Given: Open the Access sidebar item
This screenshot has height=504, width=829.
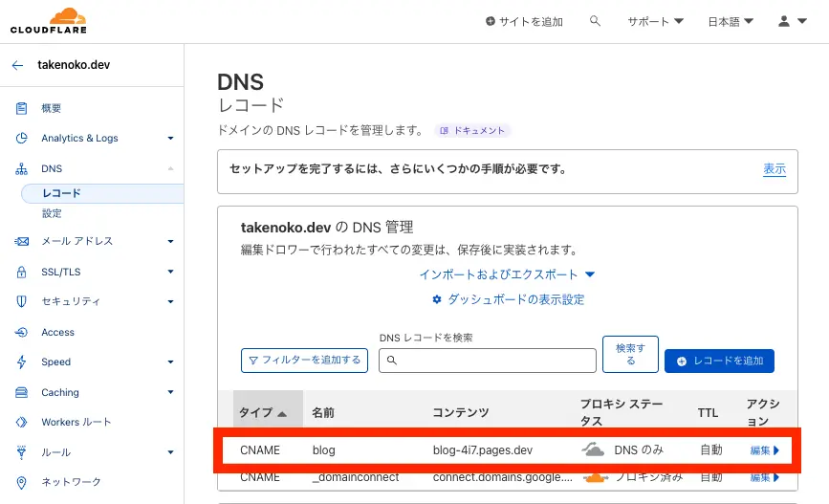Looking at the screenshot, I should click(57, 332).
